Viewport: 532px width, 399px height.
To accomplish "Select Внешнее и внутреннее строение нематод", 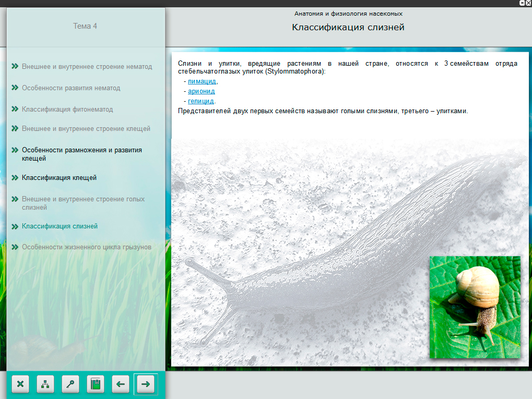I will coord(87,67).
